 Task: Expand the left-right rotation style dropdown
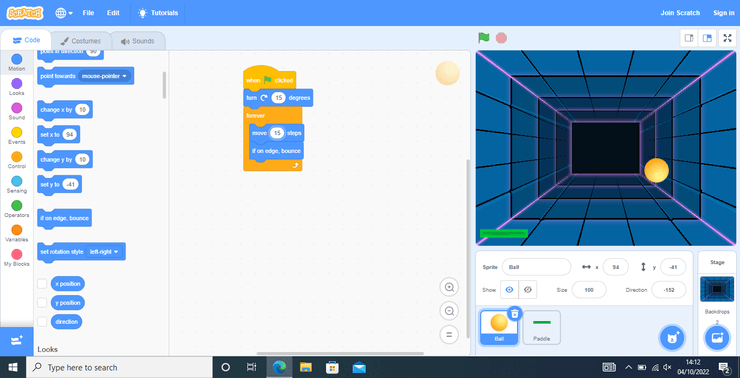coord(104,252)
